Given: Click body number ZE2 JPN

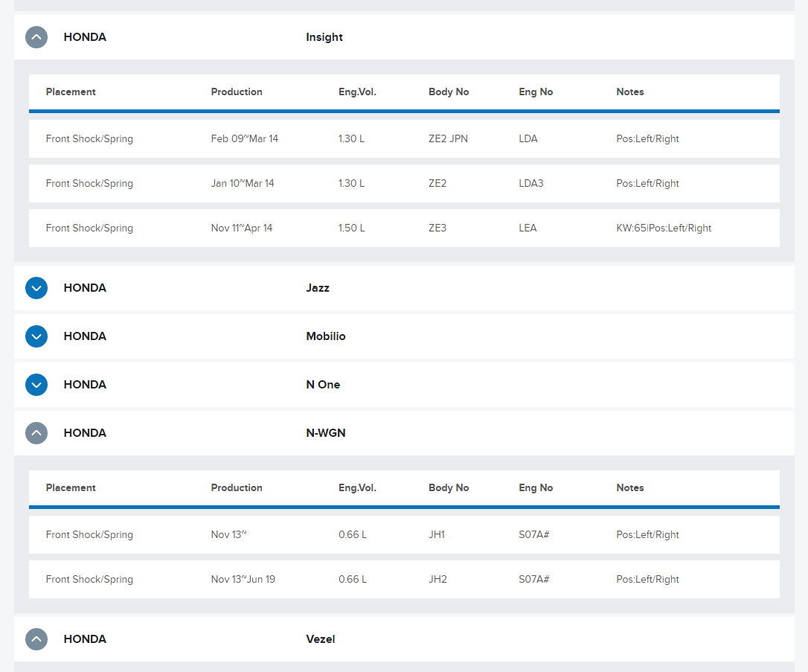Looking at the screenshot, I should tap(448, 139).
